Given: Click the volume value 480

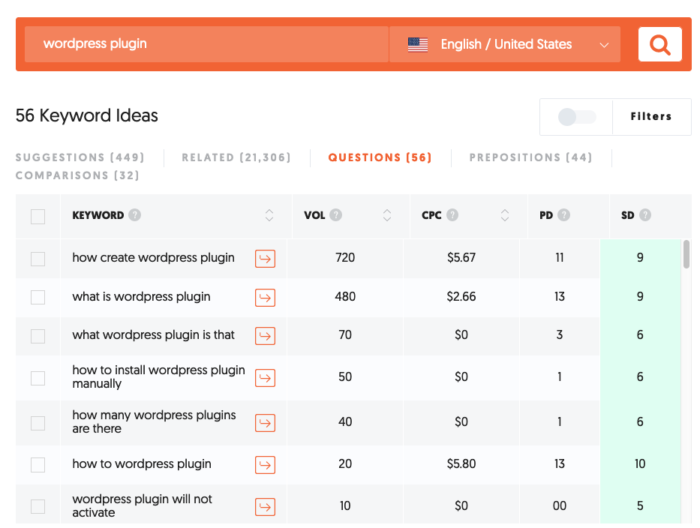Looking at the screenshot, I should click(x=345, y=297).
